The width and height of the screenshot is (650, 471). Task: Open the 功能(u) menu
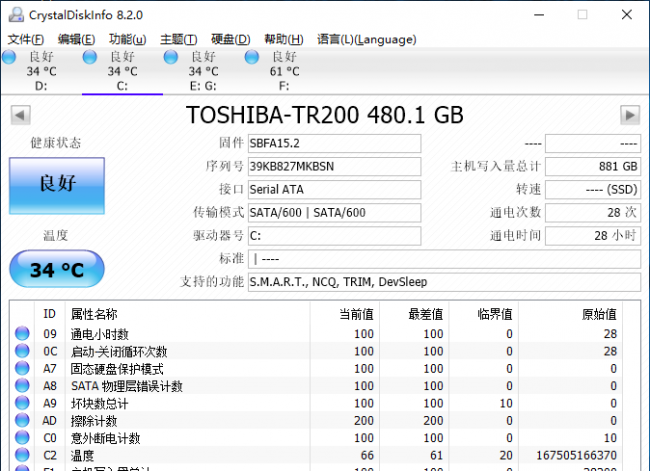[x=127, y=39]
